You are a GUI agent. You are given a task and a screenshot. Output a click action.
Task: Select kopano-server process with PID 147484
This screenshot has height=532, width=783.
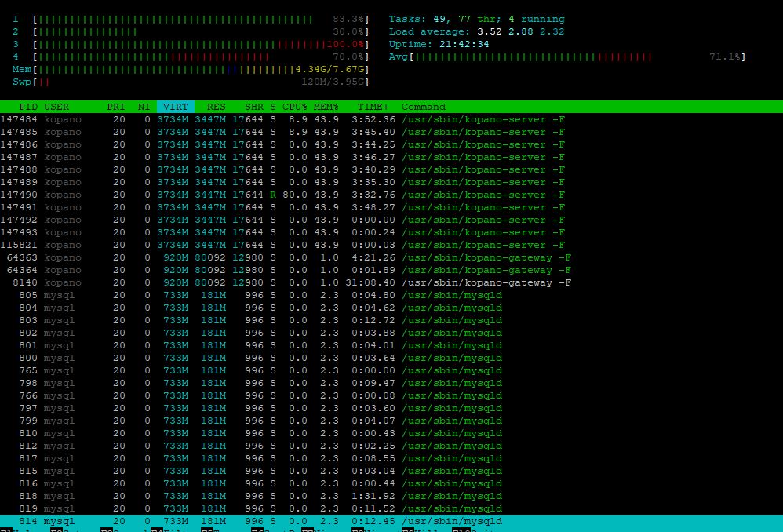(x=391, y=119)
